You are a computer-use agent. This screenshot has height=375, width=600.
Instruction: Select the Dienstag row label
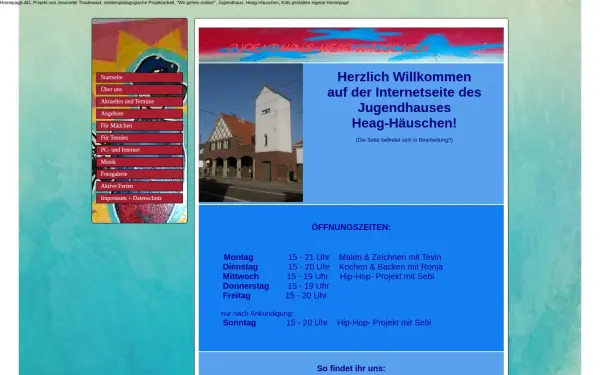(240, 267)
